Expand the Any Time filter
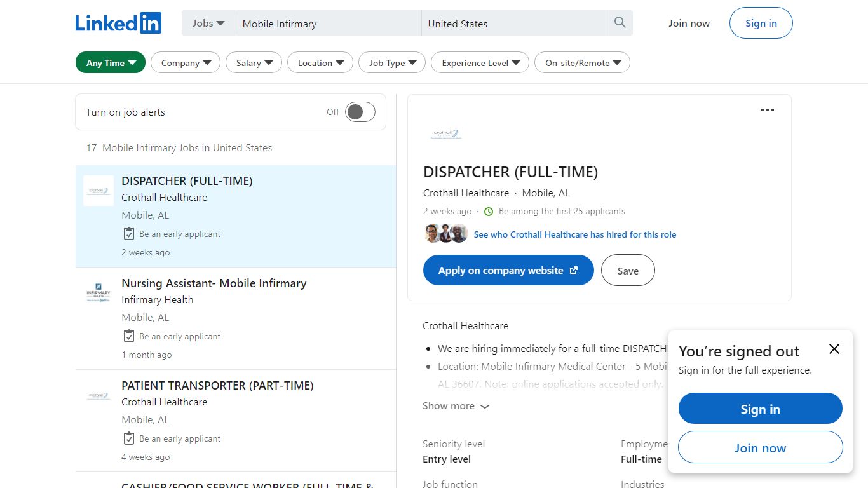Viewport: 868px width, 488px height. pos(111,63)
